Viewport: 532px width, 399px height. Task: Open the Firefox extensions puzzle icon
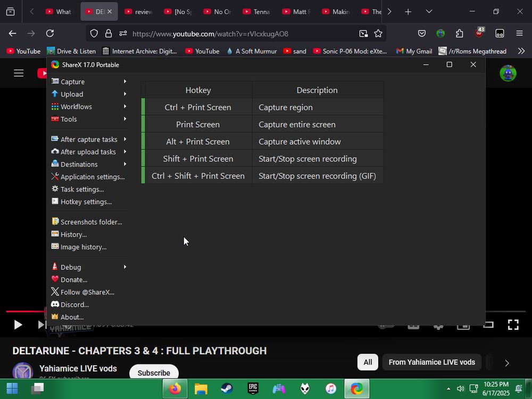[460, 33]
